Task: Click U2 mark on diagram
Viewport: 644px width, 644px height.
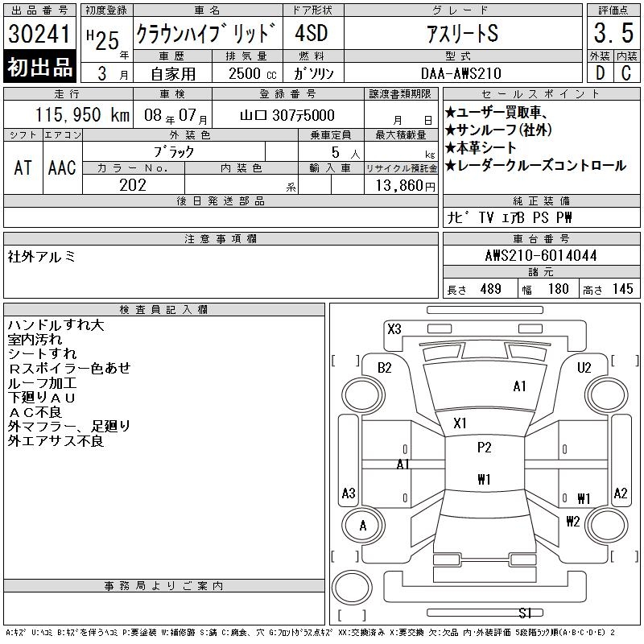Action: point(584,368)
